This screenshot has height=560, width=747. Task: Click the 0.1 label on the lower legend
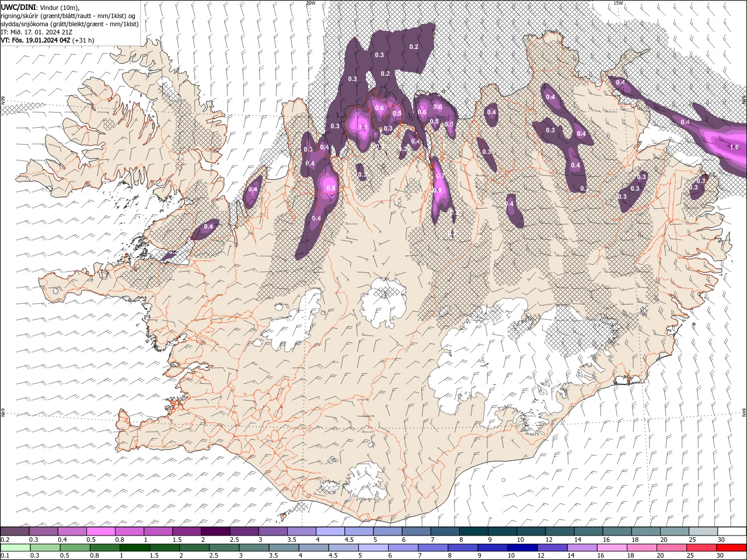(4, 556)
